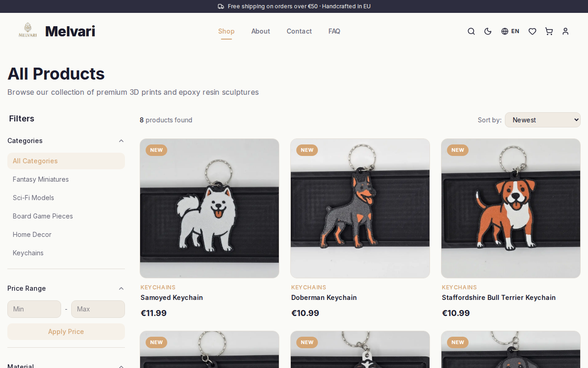Click the €11.99 price of Samoyed Keychain

pos(153,313)
